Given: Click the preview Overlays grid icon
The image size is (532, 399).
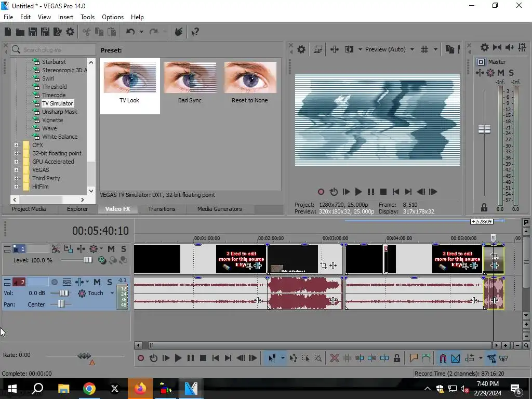Looking at the screenshot, I should point(424,49).
